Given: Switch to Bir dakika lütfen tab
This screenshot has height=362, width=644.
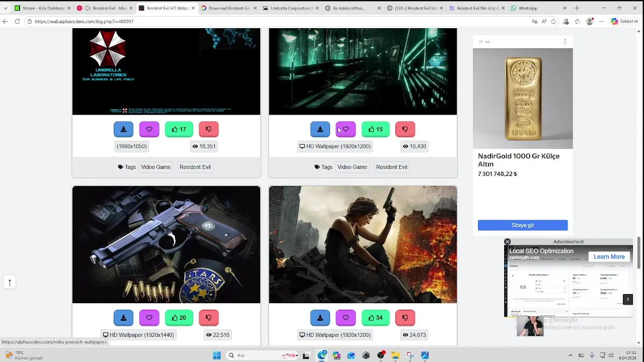Looking at the screenshot, I should click(x=352, y=8).
